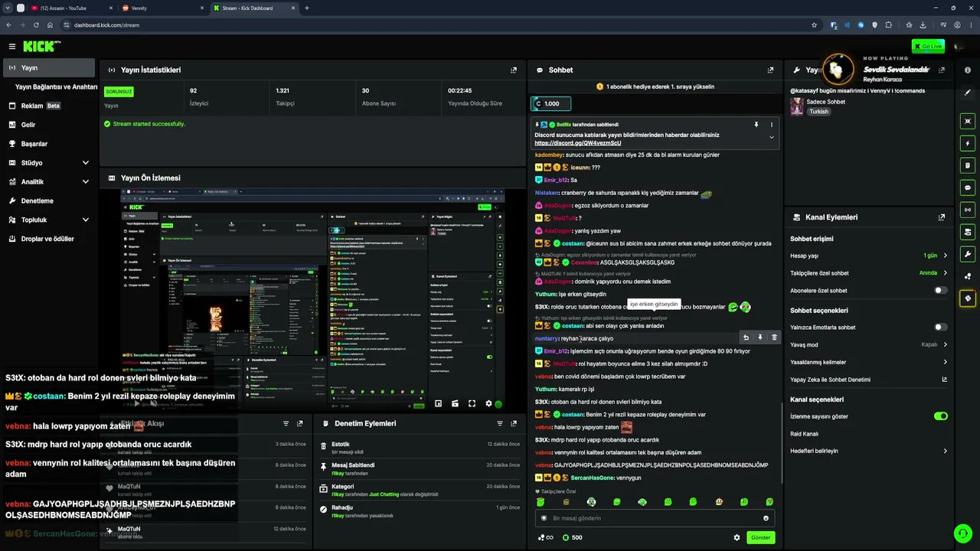Open Takipçilere özel sohbet setting showing Anında

[869, 273]
